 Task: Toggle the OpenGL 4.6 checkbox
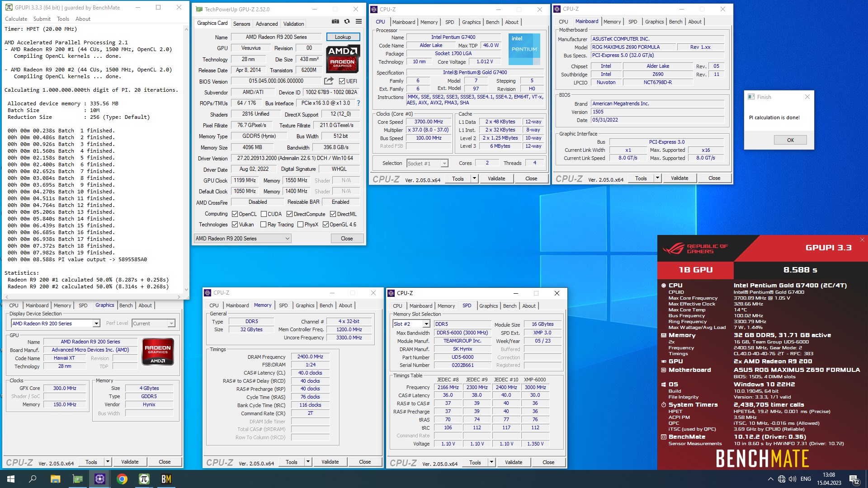(x=325, y=225)
